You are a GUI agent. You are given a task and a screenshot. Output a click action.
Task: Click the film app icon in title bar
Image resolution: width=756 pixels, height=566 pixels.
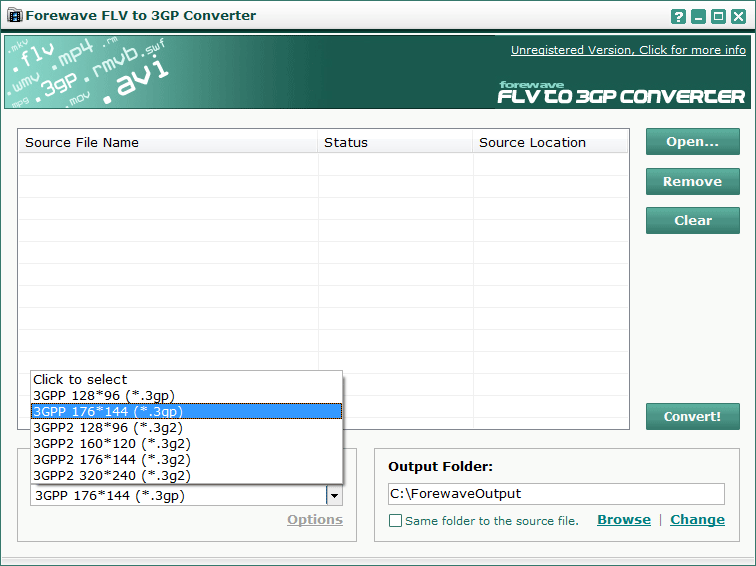pyautogui.click(x=15, y=16)
